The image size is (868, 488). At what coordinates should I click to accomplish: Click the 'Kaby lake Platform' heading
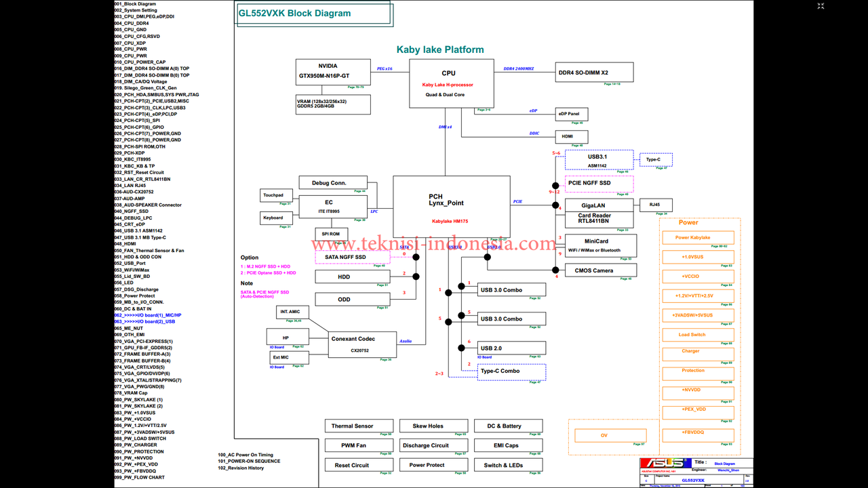440,49
